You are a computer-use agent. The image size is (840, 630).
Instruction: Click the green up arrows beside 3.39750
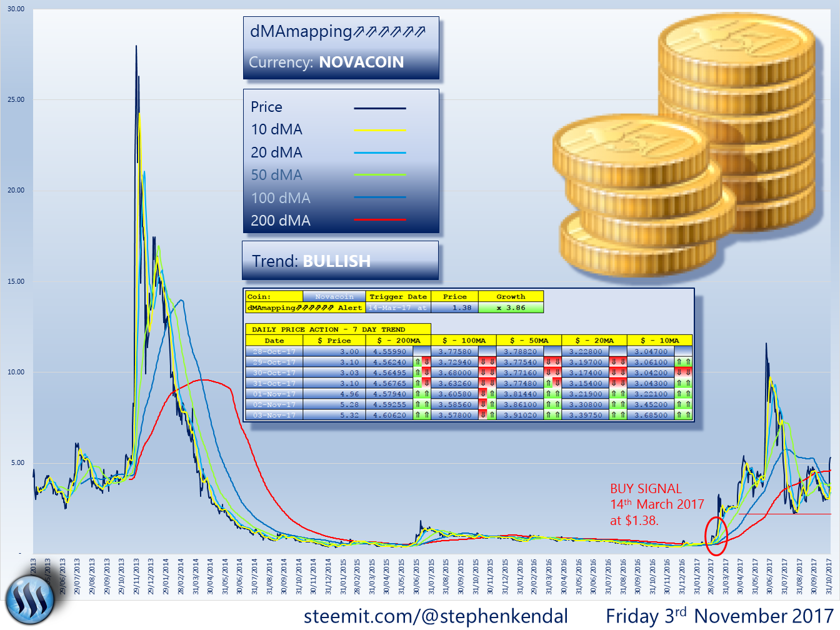click(618, 415)
